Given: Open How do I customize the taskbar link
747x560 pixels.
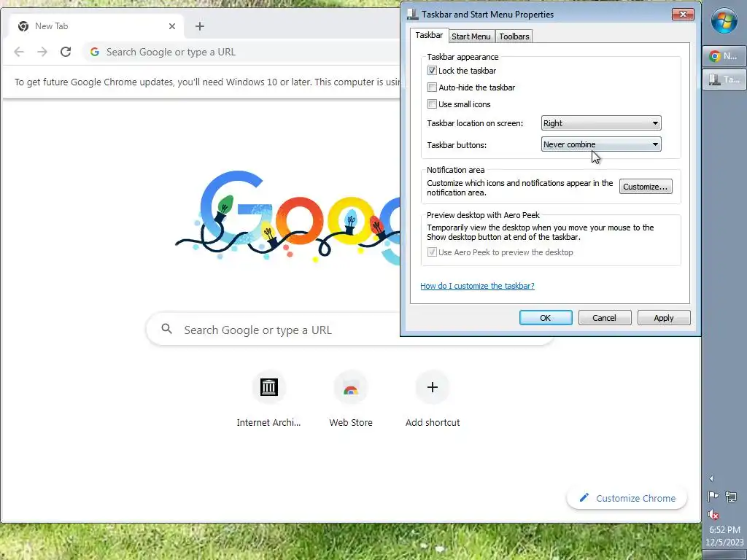Looking at the screenshot, I should 477,286.
